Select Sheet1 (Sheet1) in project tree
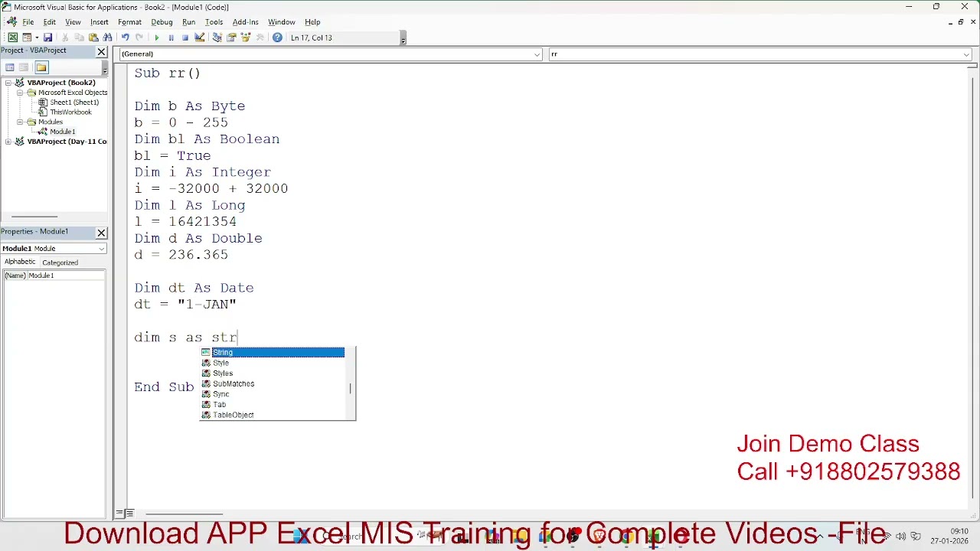 [73, 103]
